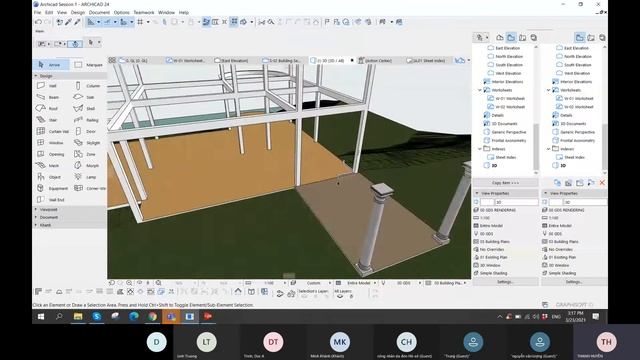Viewport: 640px width, 360px height.
Task: Select the Object tool
Action: (x=49, y=177)
